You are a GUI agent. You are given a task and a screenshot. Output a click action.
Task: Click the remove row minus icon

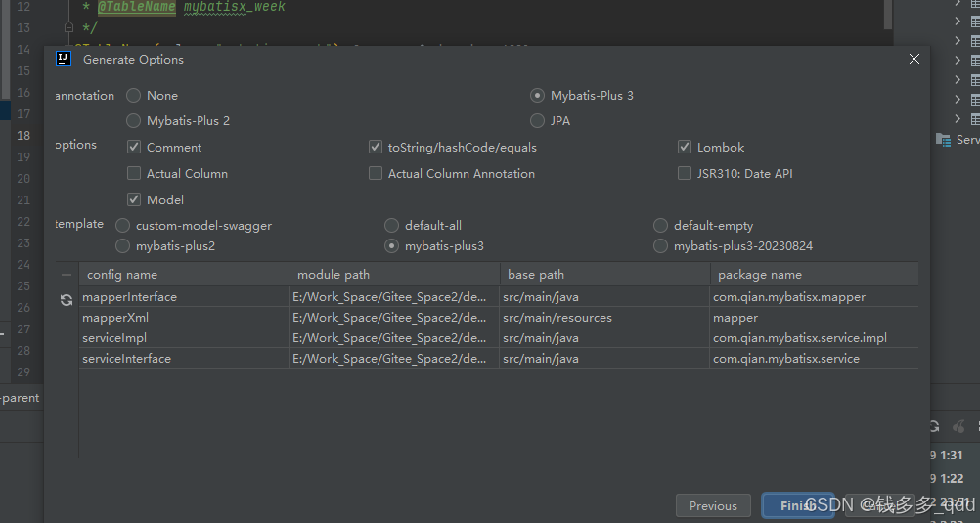pos(67,275)
